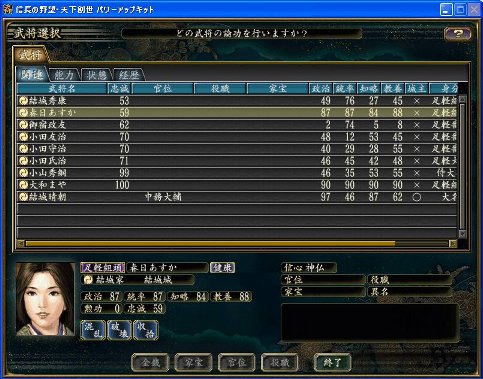Select the 結城晴朝 row in list
The width and height of the screenshot is (483, 379).
point(237,197)
